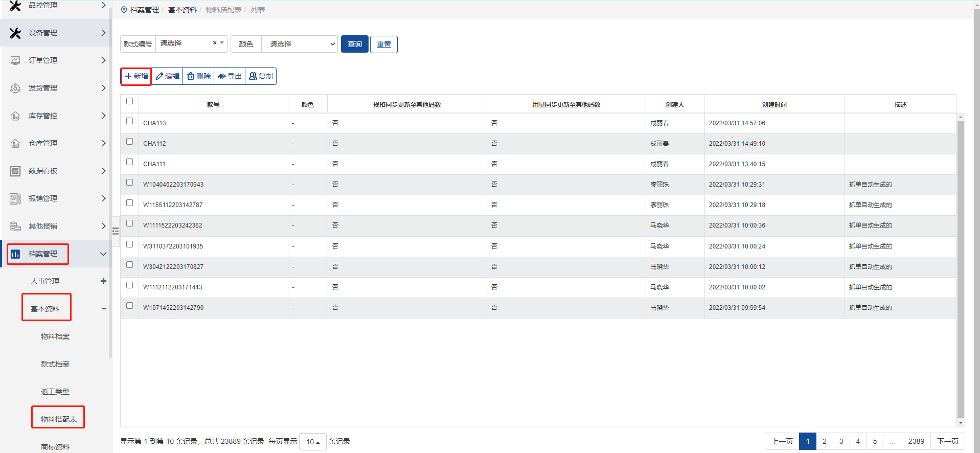Click the 复制 copy toolbar button

(261, 76)
